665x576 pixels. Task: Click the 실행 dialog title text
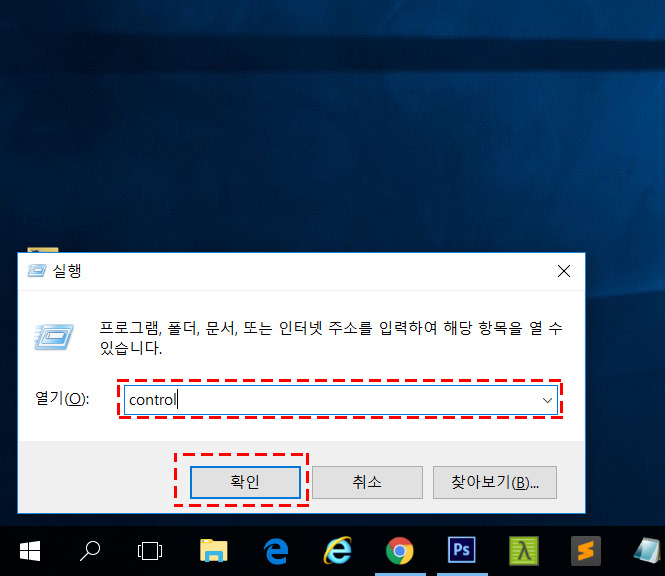[67, 271]
